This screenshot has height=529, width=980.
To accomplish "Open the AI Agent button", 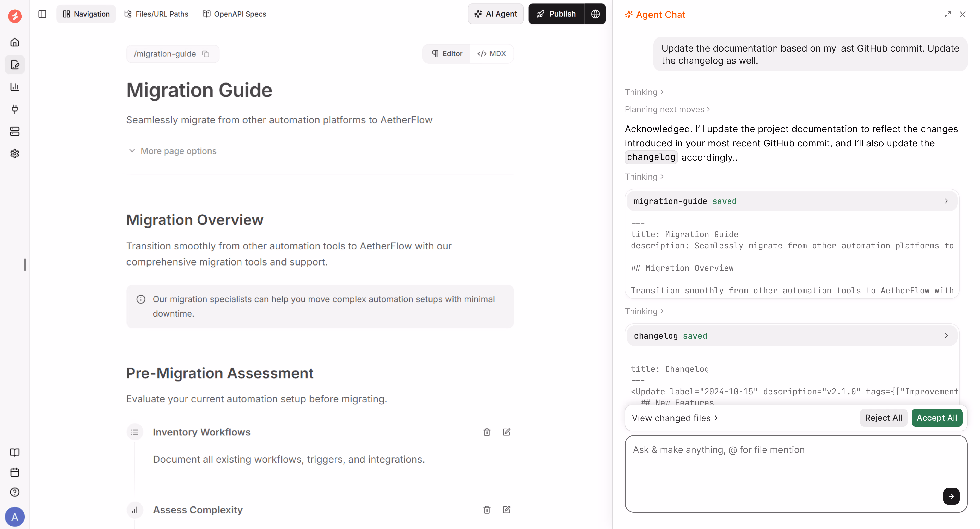I will [x=495, y=14].
